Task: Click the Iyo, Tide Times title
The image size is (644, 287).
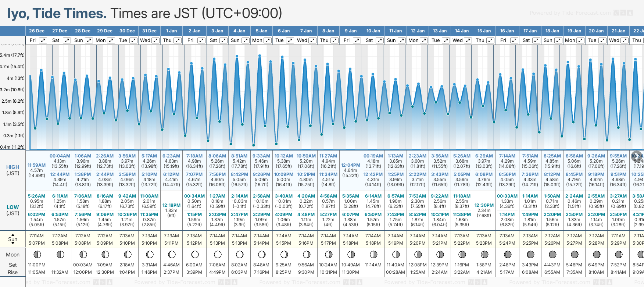Action: pyautogui.click(x=57, y=14)
